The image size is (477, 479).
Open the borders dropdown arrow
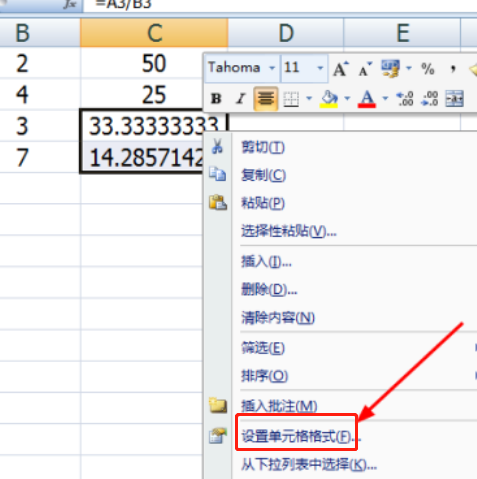[x=309, y=98]
